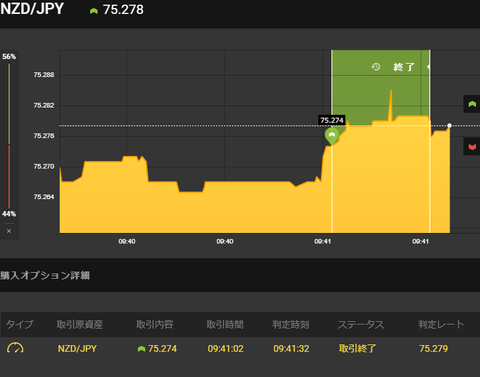This screenshot has width=480, height=377.
Task: Click the NZD/JPY title in the header
Action: pyautogui.click(x=32, y=9)
